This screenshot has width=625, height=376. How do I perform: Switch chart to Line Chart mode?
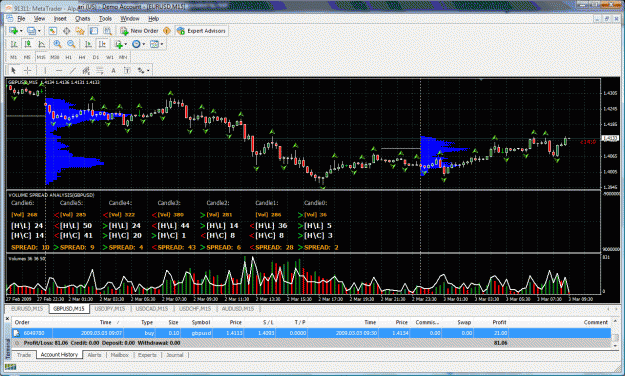coord(41,44)
